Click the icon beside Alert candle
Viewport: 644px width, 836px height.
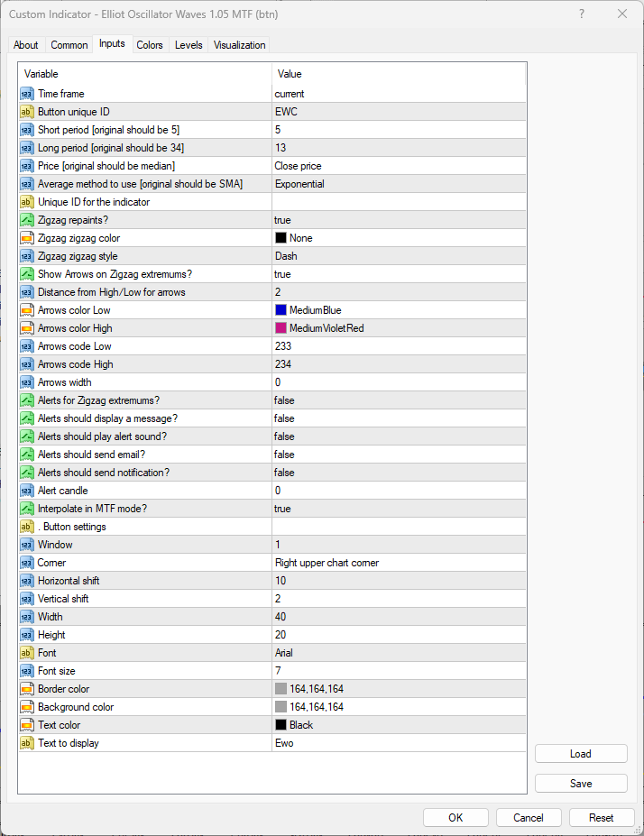pyautogui.click(x=27, y=491)
